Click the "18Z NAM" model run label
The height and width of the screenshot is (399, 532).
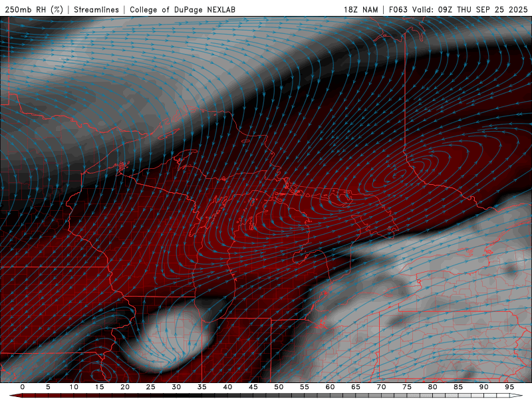(x=361, y=9)
